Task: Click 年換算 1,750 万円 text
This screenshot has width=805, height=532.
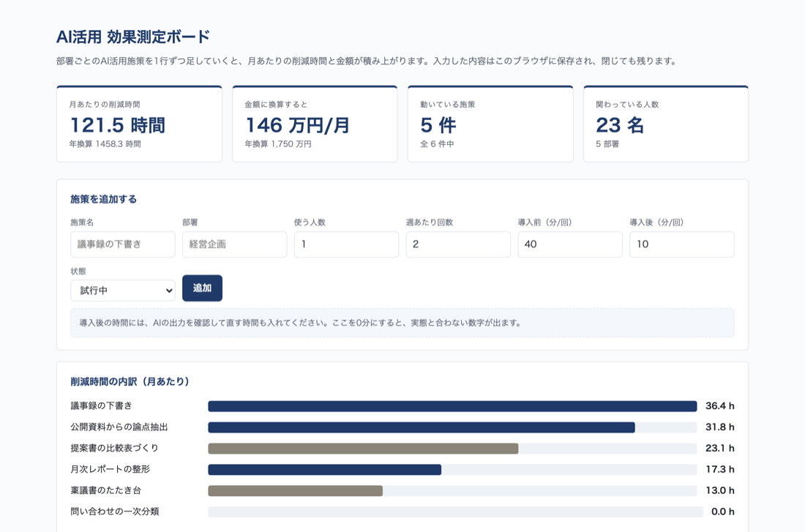Action: pyautogui.click(x=278, y=144)
